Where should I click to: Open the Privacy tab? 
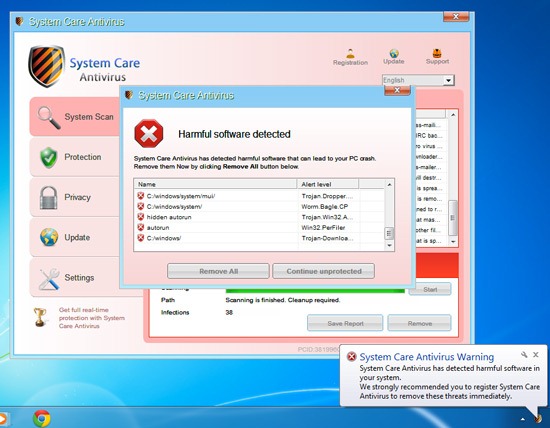point(75,197)
